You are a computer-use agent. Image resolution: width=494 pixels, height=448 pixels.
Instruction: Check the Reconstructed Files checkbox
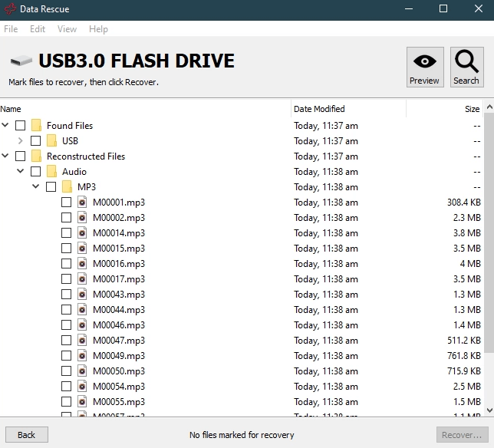click(21, 156)
